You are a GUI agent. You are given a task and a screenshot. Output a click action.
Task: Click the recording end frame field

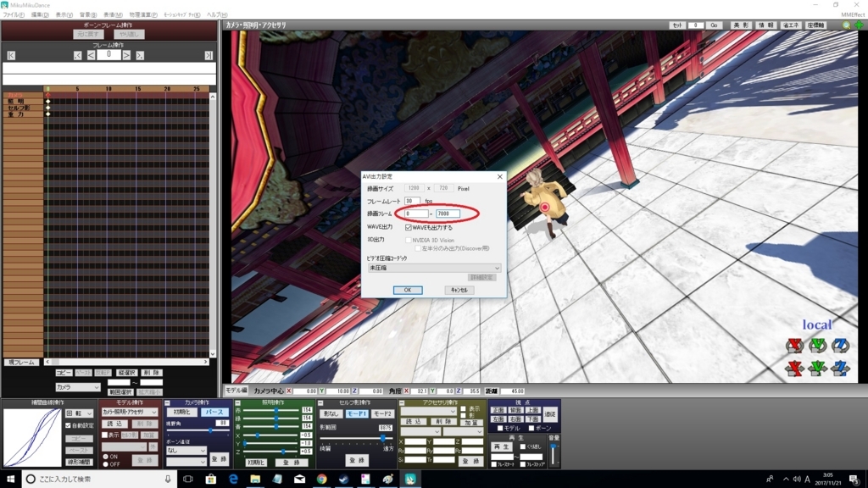click(448, 213)
